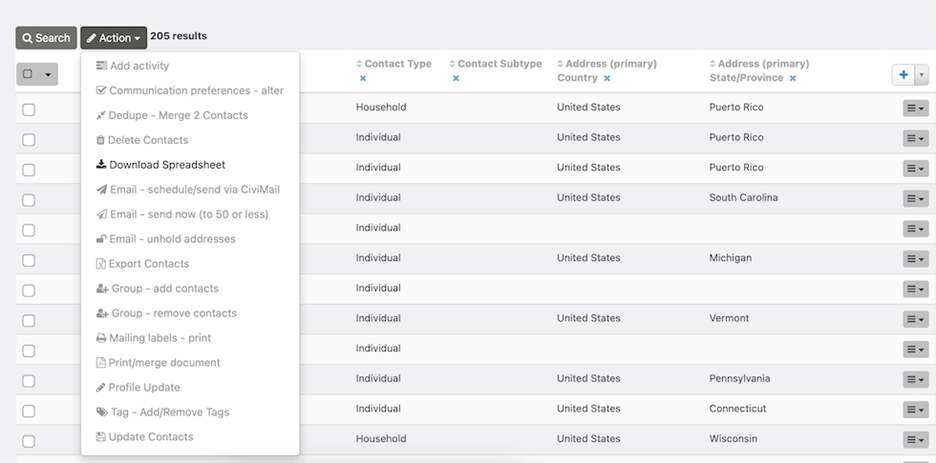
Task: Tick the checkbox for the first Household row
Action: tap(29, 109)
